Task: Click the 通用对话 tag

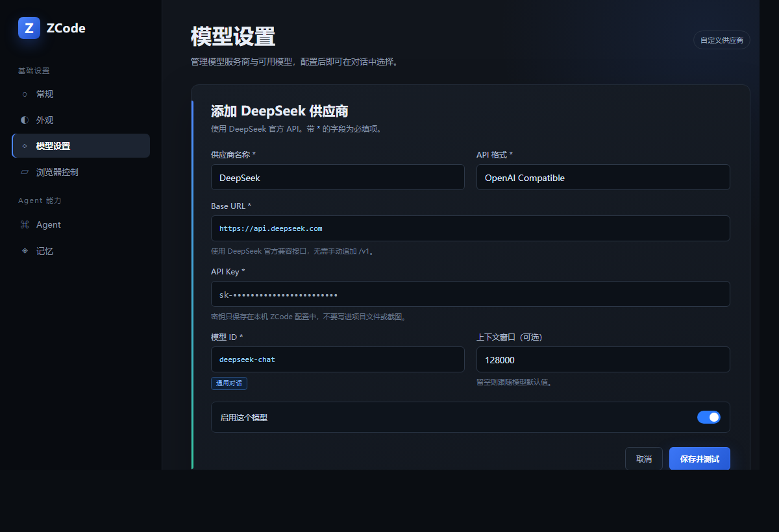Action: coord(229,383)
